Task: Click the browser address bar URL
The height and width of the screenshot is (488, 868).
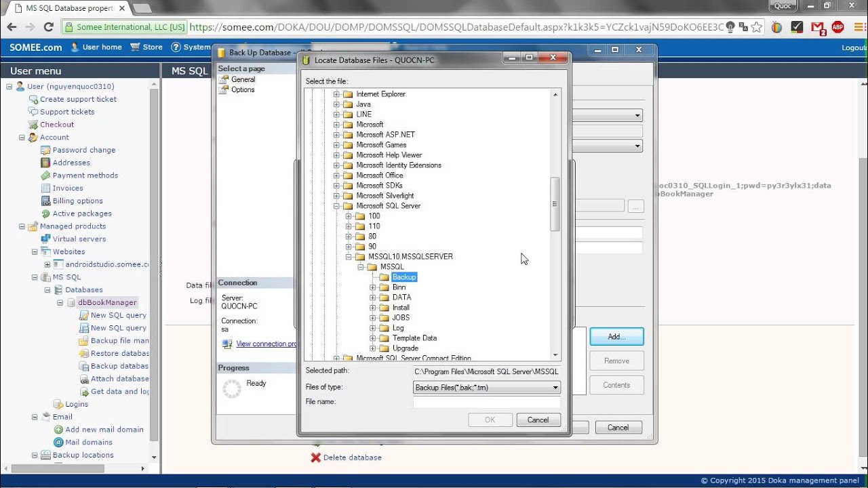Action: (x=456, y=27)
